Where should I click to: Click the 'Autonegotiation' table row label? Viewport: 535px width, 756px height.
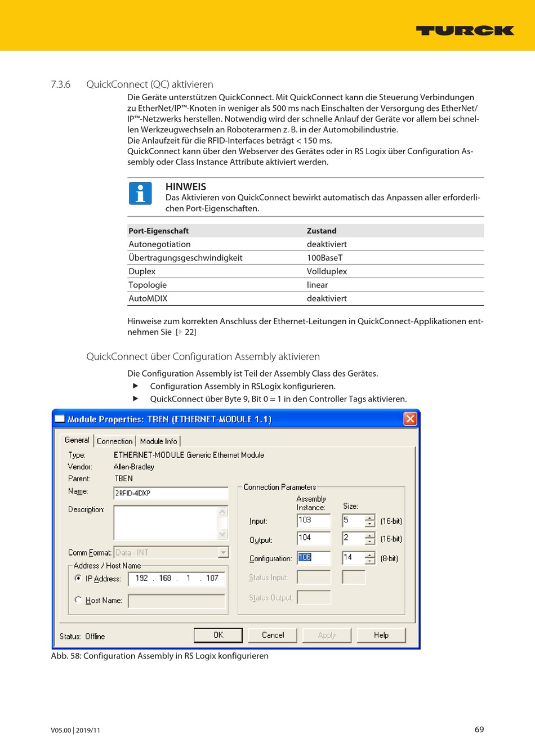(x=159, y=244)
